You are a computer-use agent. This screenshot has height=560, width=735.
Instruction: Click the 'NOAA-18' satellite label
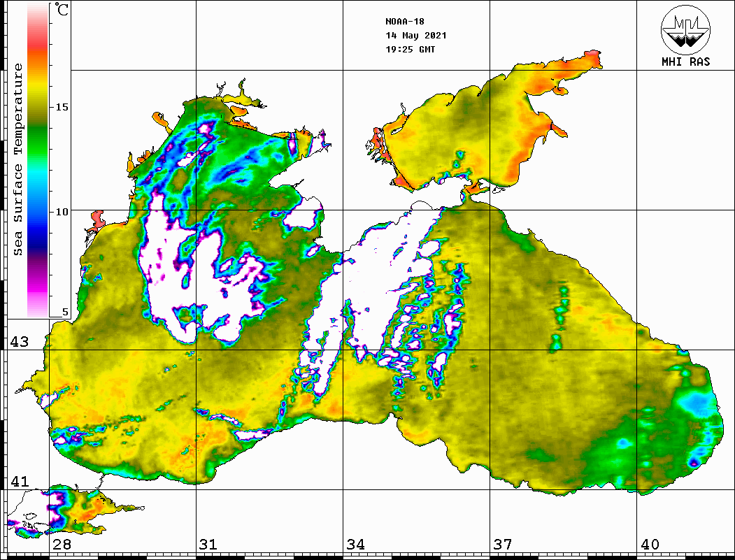pos(404,21)
